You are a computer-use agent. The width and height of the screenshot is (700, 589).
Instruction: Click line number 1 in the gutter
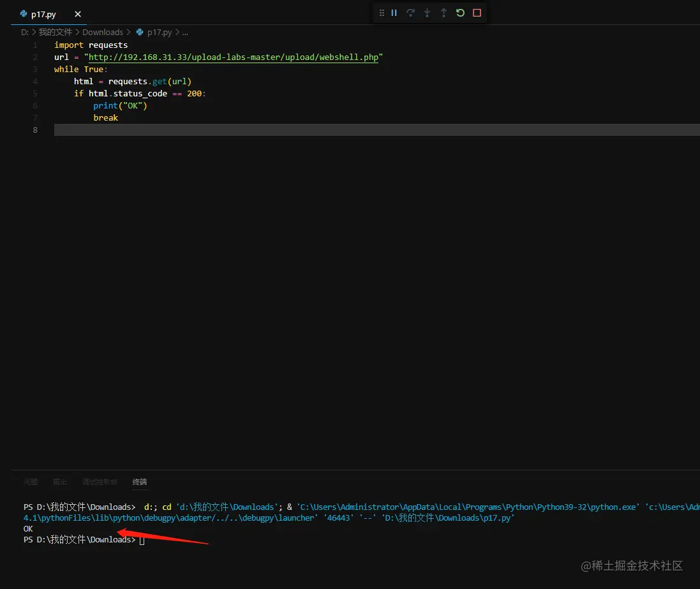click(35, 45)
